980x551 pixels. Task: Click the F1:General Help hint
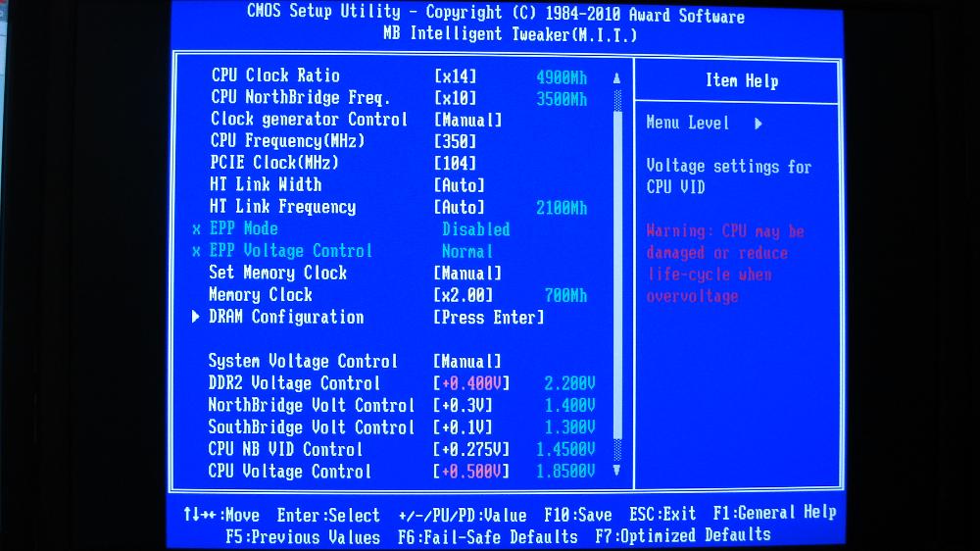coord(775,513)
